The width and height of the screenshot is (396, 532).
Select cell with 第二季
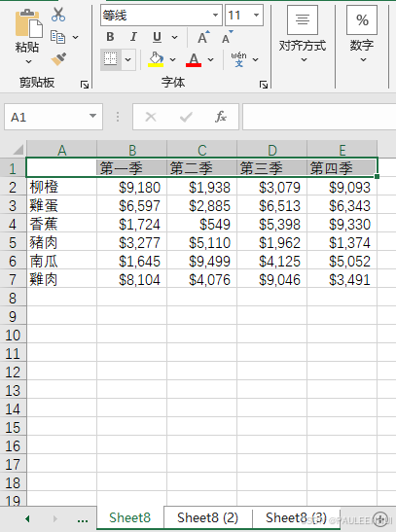[202, 168]
